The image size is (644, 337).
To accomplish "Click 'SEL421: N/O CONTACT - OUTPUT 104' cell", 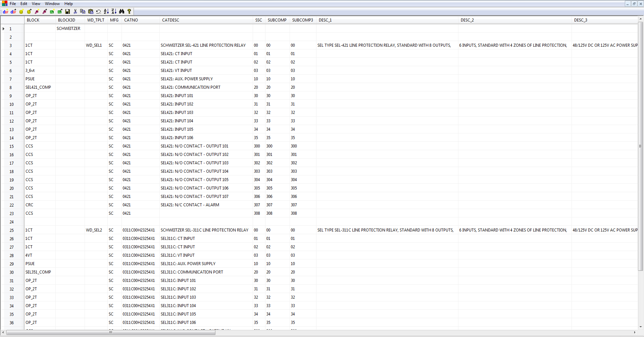I will pyautogui.click(x=206, y=171).
